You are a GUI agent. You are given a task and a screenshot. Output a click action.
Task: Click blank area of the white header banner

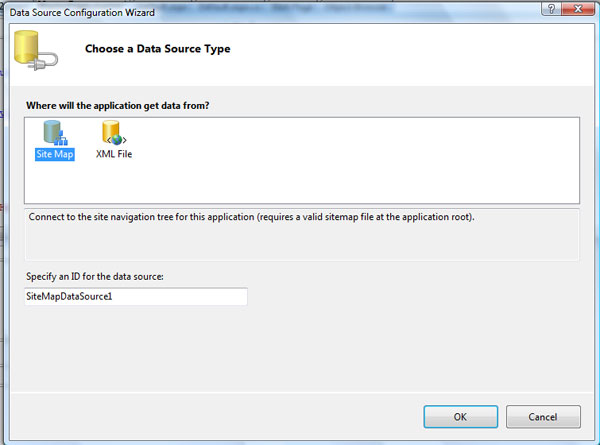click(x=420, y=55)
